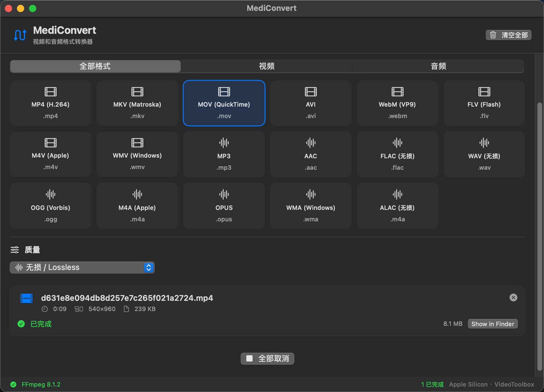Viewport: 544px width, 392px height.
Task: Click the 0:09 duration value
Action: 60,309
